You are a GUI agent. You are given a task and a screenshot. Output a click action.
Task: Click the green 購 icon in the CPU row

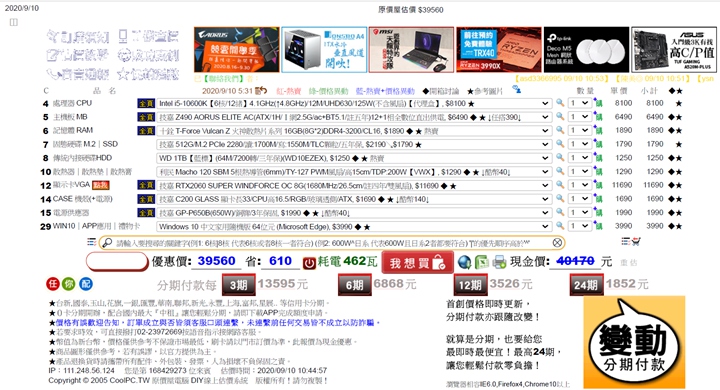[x=598, y=103]
